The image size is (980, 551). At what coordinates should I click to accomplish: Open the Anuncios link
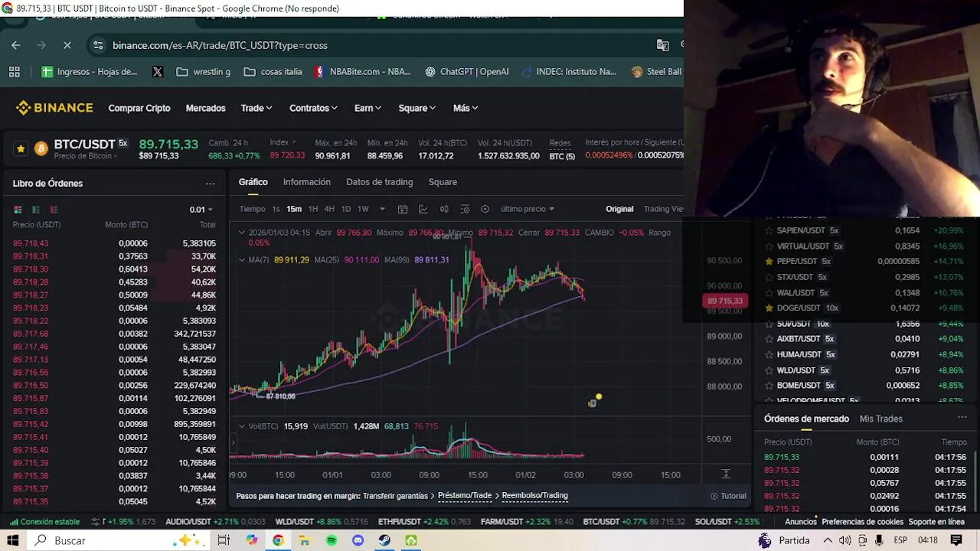(x=801, y=522)
